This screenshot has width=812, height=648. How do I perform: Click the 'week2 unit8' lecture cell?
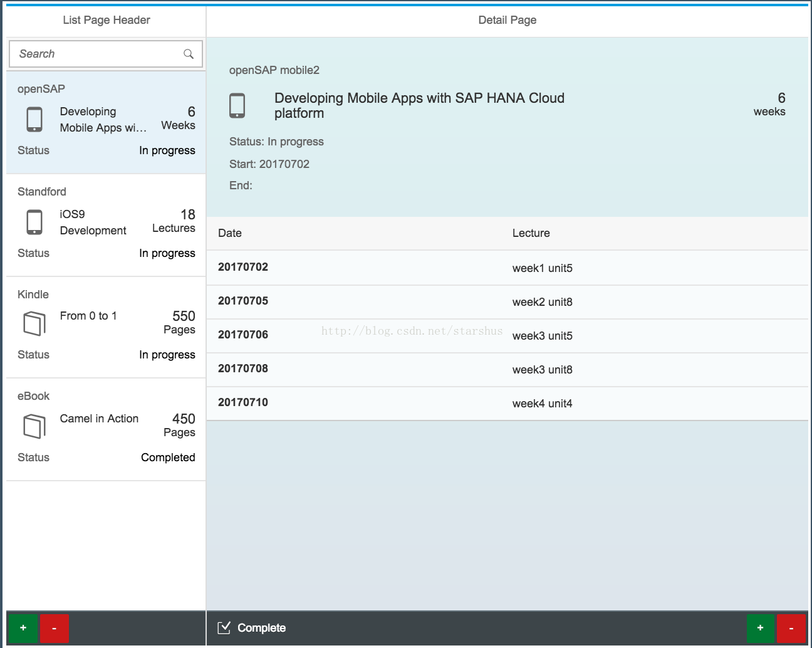543,302
